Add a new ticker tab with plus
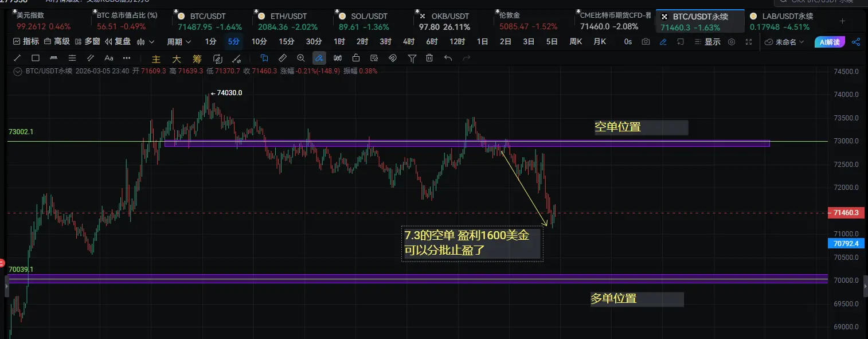This screenshot has width=868, height=339. click(842, 21)
